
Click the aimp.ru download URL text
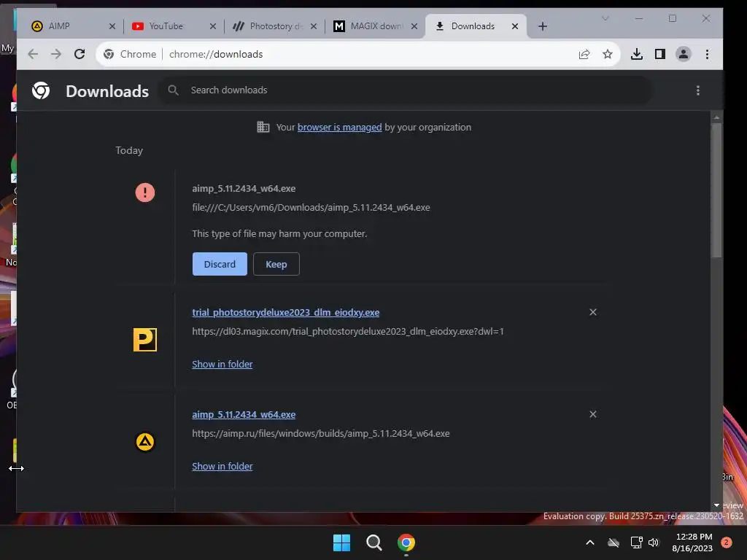321,434
